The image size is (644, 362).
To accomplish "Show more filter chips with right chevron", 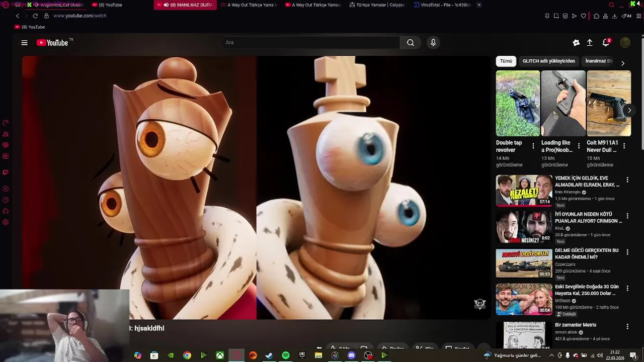I will (x=622, y=63).
